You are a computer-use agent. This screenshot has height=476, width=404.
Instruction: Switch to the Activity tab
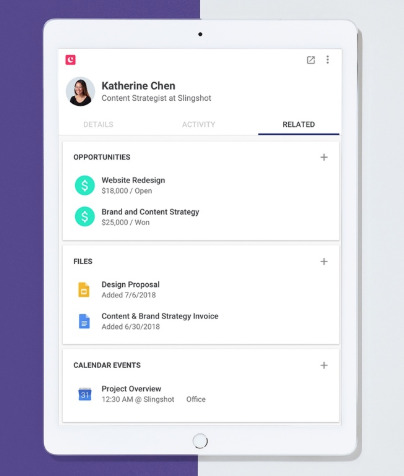198,124
